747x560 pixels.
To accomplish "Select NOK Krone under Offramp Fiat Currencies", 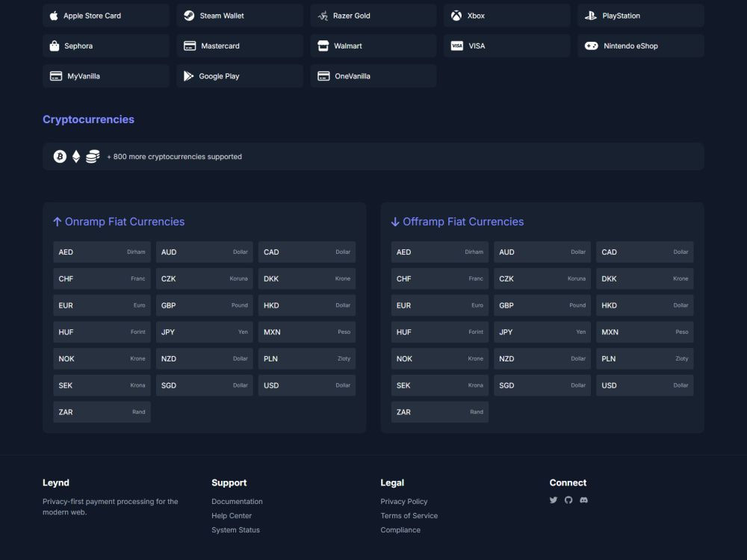I will click(440, 358).
